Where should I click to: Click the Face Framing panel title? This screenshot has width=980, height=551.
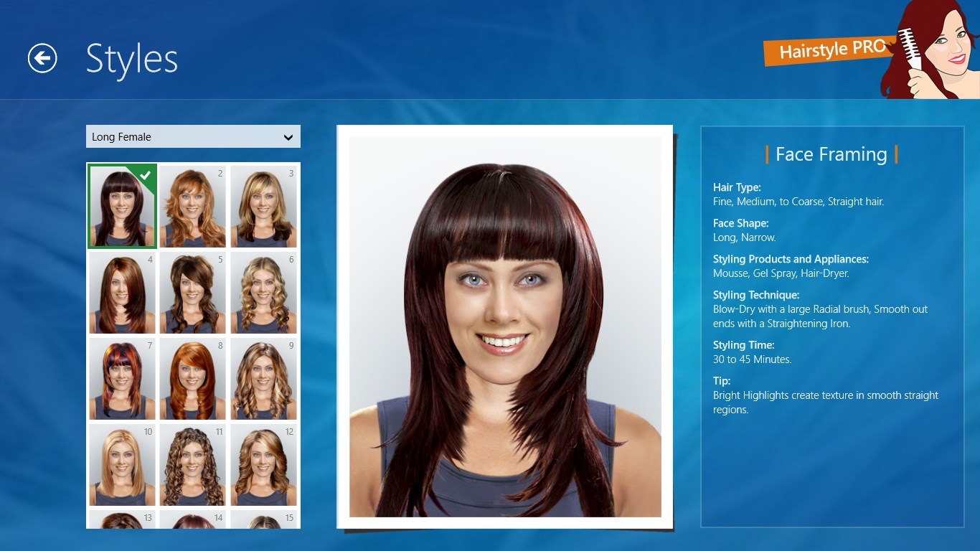coord(831,154)
